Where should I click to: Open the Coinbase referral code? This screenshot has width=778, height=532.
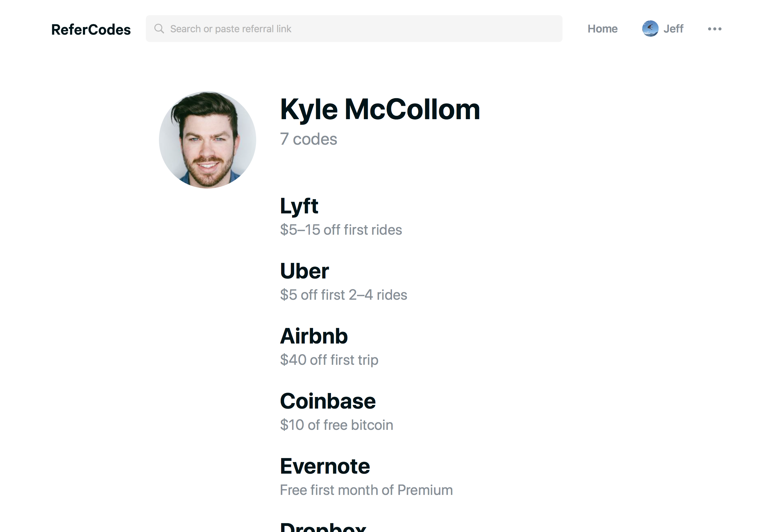327,401
